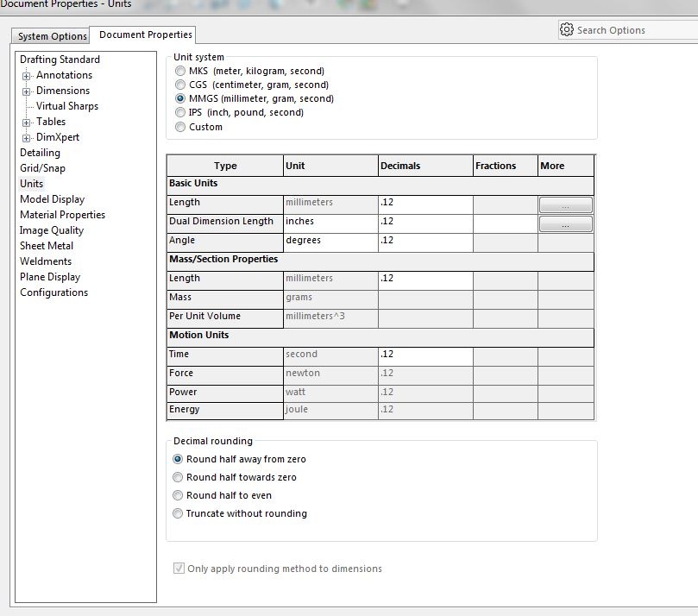
Task: Open Angle unit cell 'degrees'
Action: pyautogui.click(x=330, y=242)
